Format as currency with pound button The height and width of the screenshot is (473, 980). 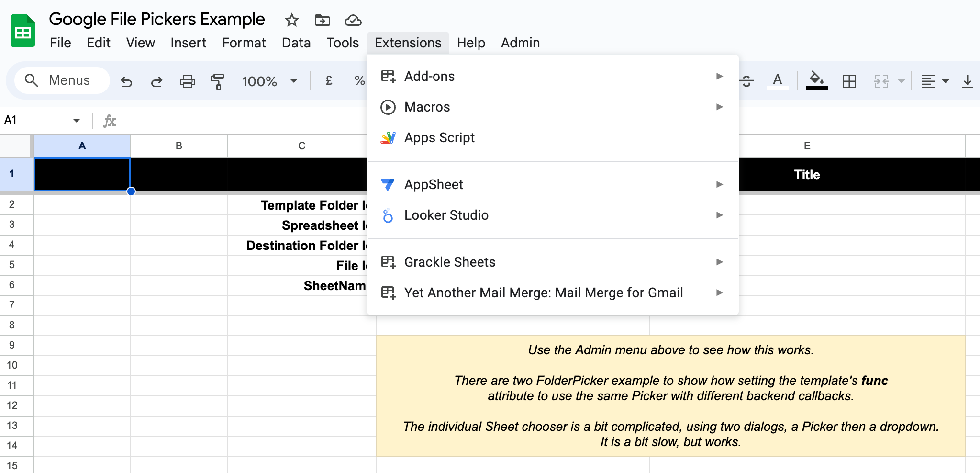tap(329, 81)
